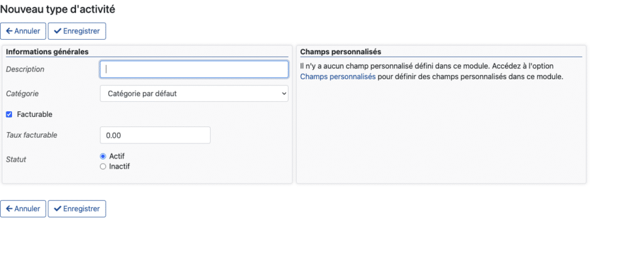Select the Inactif status radio button
Image resolution: width=644 pixels, height=261 pixels.
pos(103,167)
